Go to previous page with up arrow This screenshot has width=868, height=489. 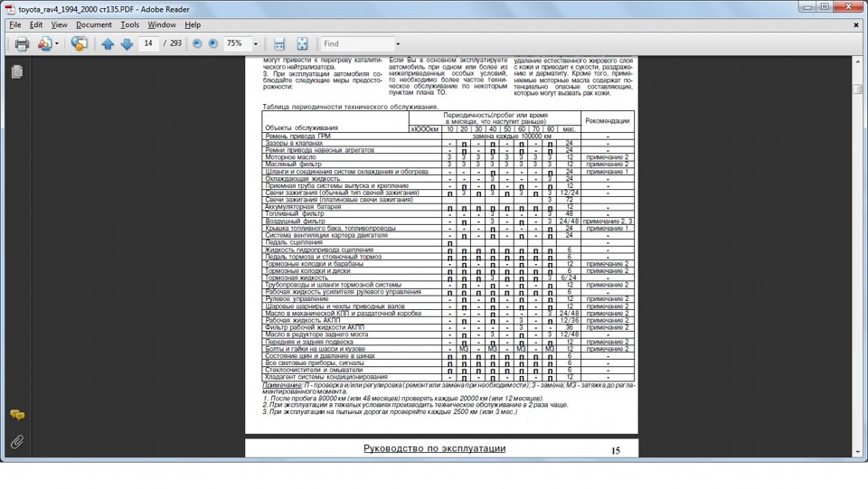tap(108, 43)
